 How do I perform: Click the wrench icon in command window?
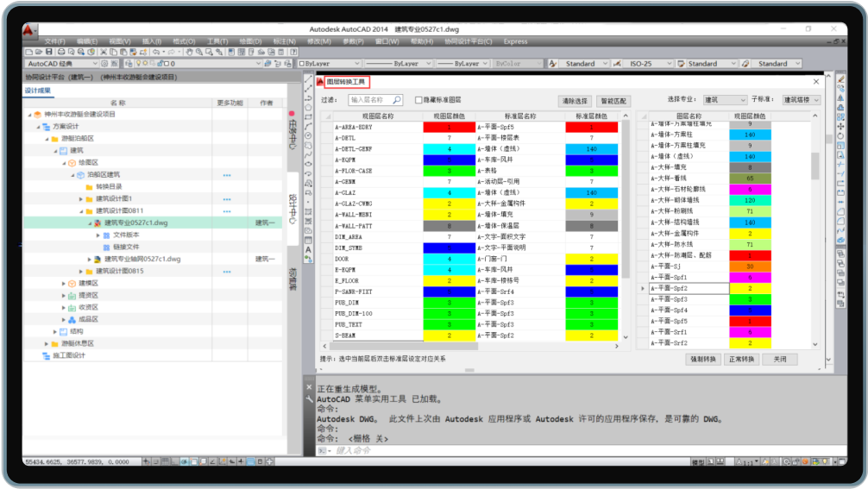[310, 398]
